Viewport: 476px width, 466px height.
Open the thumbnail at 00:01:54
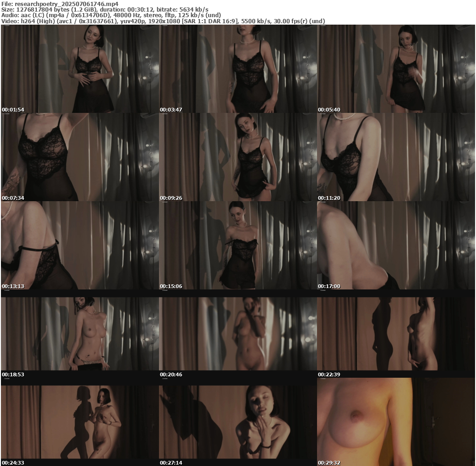click(80, 69)
